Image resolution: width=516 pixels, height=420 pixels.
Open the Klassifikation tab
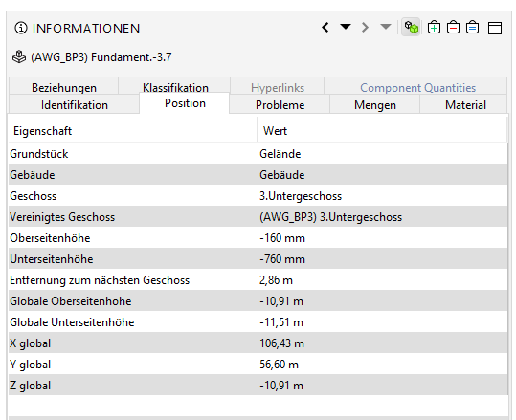point(175,87)
